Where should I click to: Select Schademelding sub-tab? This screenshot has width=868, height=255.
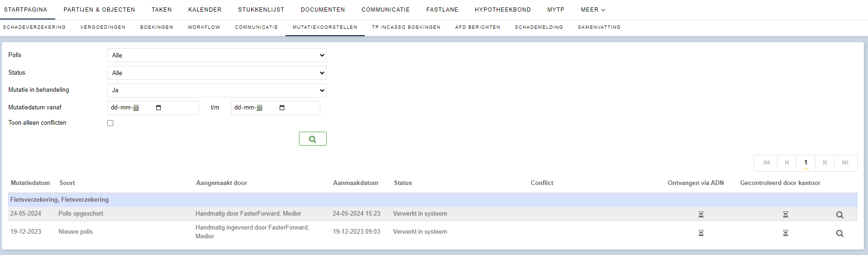click(x=539, y=27)
